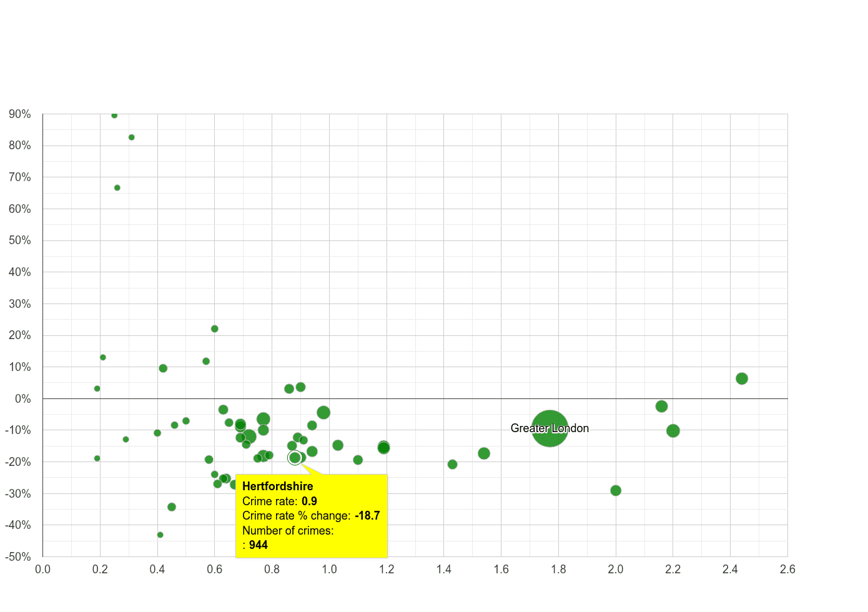Image resolution: width=868 pixels, height=612 pixels.
Task: Click the bubble at rate 1.54, -17%
Action: [x=484, y=453]
